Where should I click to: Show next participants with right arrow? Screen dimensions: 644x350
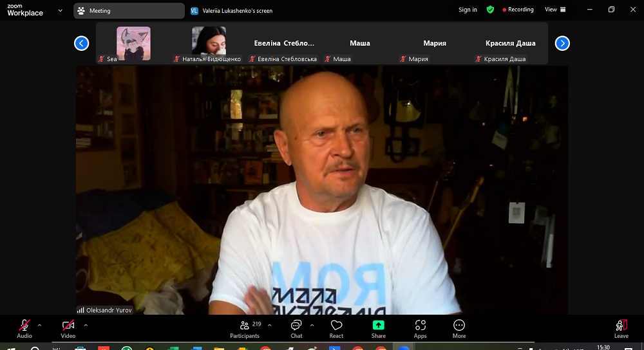click(562, 43)
